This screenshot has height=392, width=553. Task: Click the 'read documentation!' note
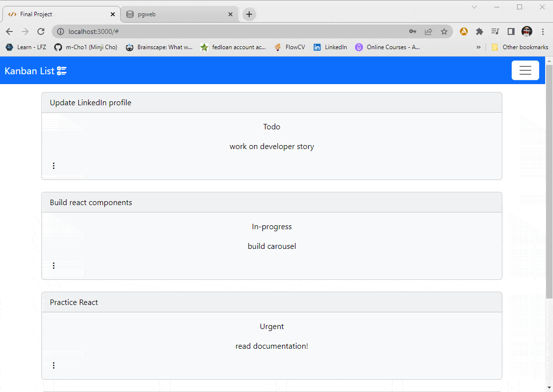click(x=271, y=346)
